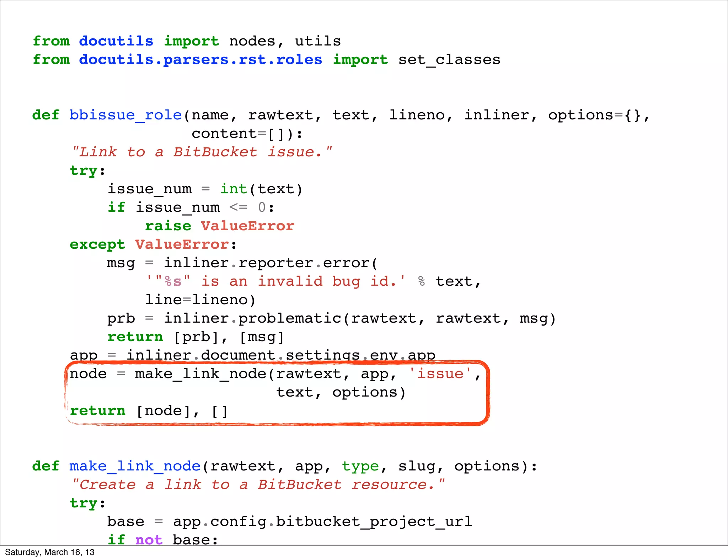The image size is (728, 560).
Task: Click string '"%s" is an invalid bug id.'
Action: click(x=275, y=281)
